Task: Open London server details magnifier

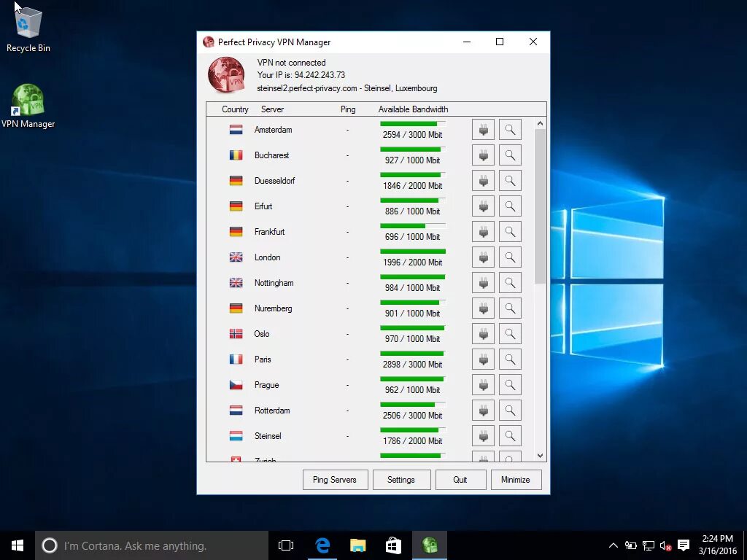Action: pos(510,257)
